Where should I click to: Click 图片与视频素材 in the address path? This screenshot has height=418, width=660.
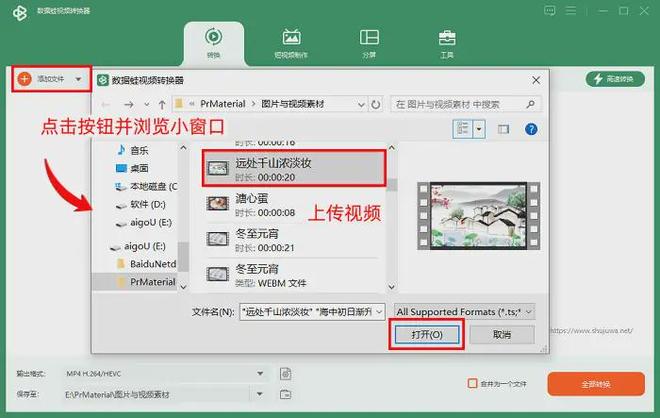pyautogui.click(x=293, y=104)
